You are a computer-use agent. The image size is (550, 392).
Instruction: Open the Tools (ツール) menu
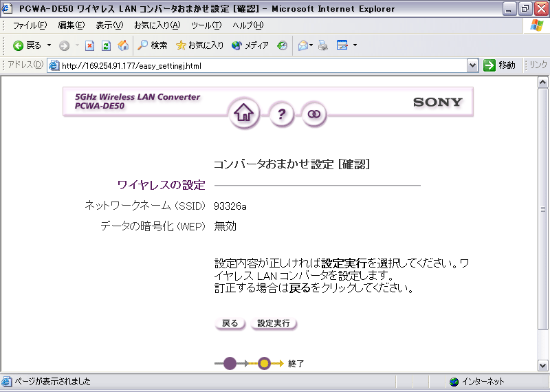tap(206, 25)
